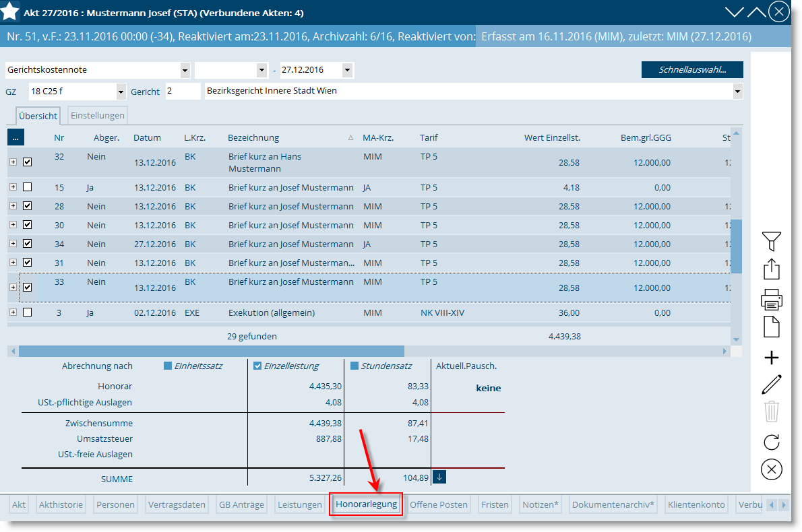Refresh with the circular arrow icon
Viewport: 802px width, 532px height.
pyautogui.click(x=771, y=442)
